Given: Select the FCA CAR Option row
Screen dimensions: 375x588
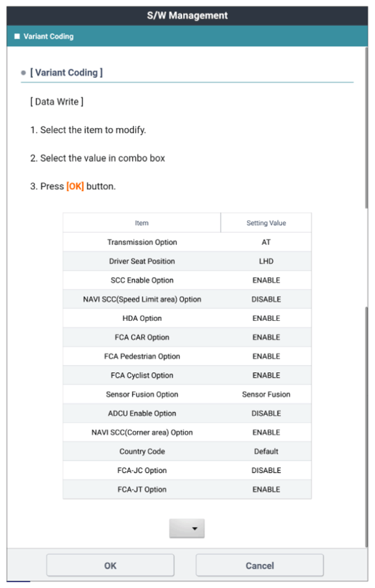Looking at the screenshot, I should coord(187,337).
